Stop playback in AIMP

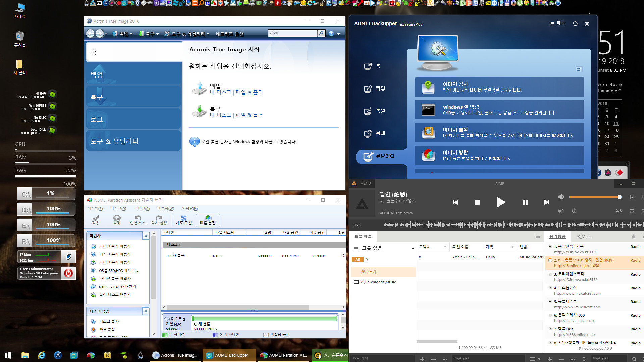[477, 202]
